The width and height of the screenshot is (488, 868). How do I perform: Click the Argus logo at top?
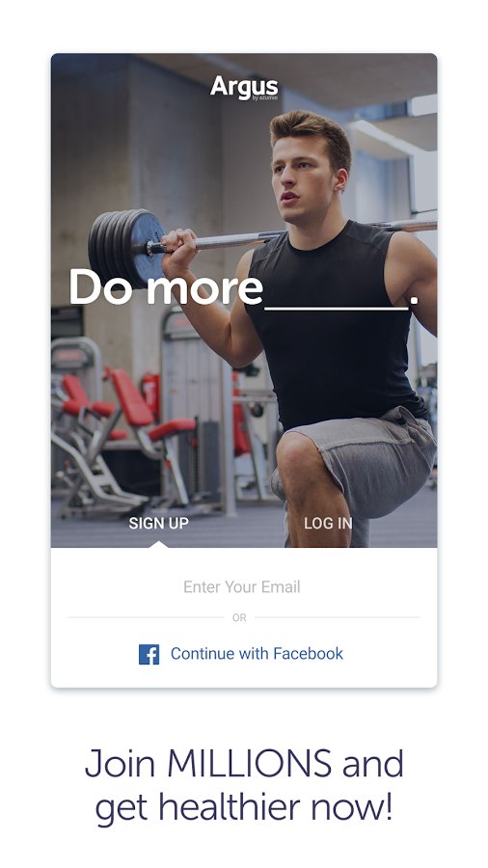point(244,88)
